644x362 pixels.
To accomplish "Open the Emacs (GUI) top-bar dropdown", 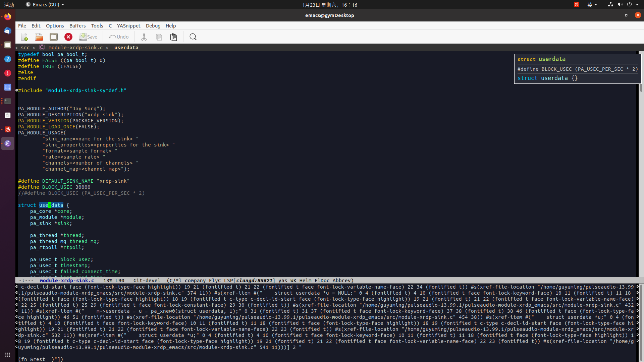I will tap(45, 4).
